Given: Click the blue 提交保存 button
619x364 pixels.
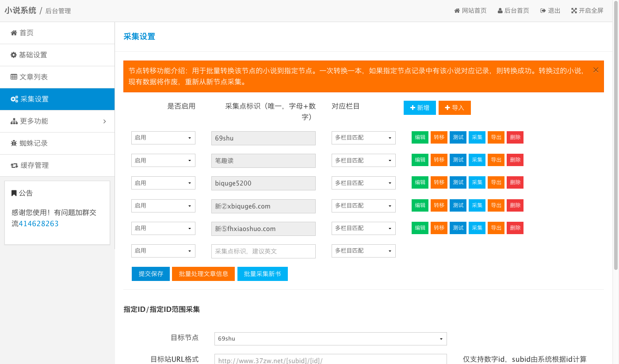Looking at the screenshot, I should 151,274.
